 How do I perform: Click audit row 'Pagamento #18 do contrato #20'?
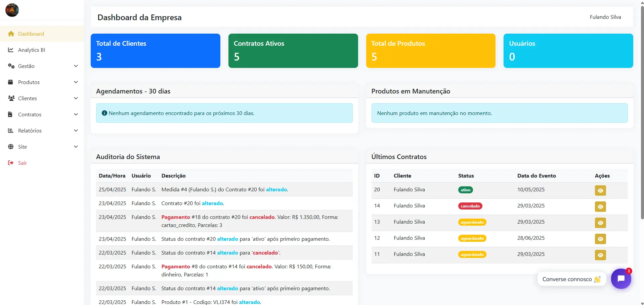[224, 221]
